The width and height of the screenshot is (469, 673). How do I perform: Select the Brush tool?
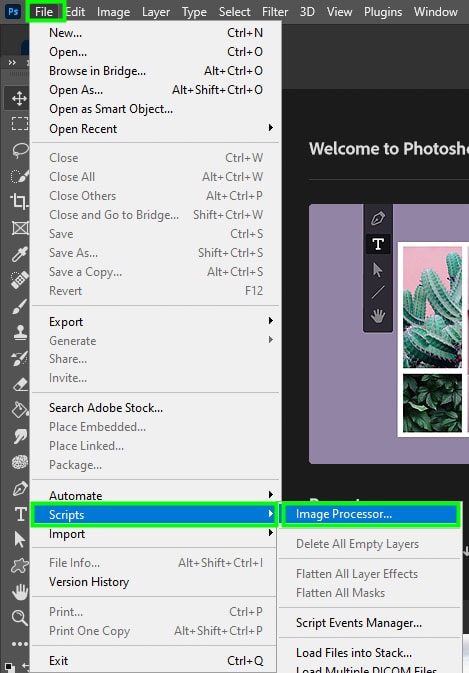click(19, 306)
